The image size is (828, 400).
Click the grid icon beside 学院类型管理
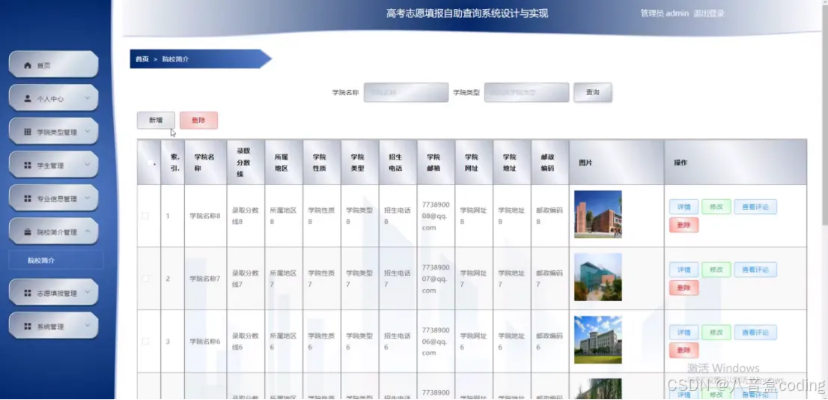(28, 132)
